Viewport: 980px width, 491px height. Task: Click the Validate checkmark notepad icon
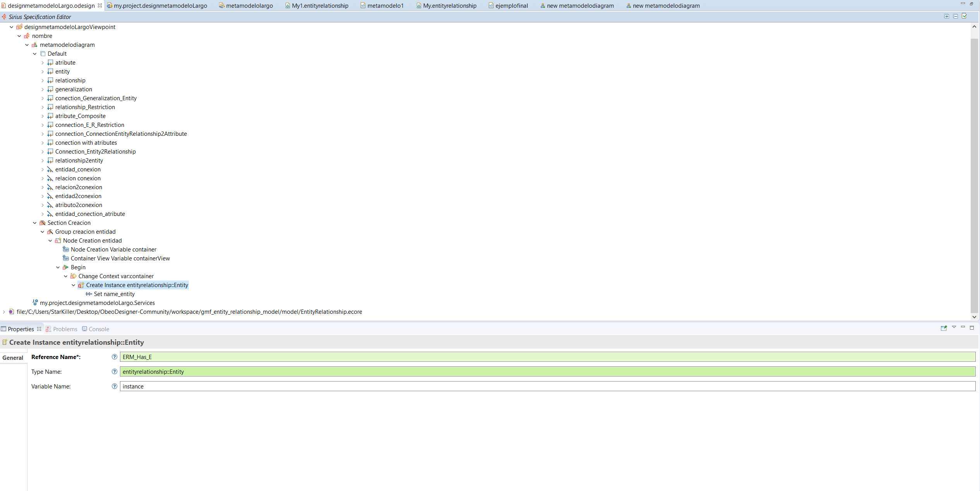(x=964, y=16)
